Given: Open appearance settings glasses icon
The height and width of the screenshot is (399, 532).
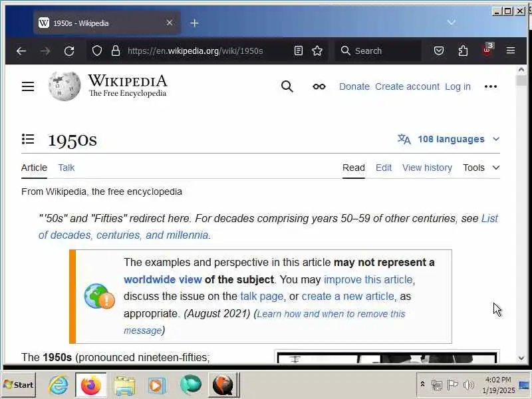Looking at the screenshot, I should pyautogui.click(x=319, y=86).
